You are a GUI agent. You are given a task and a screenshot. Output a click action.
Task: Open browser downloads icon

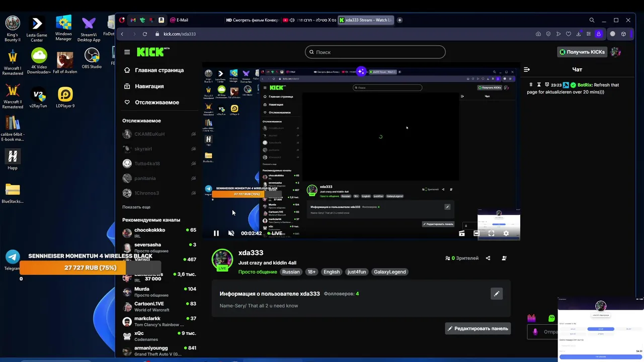(x=579, y=34)
